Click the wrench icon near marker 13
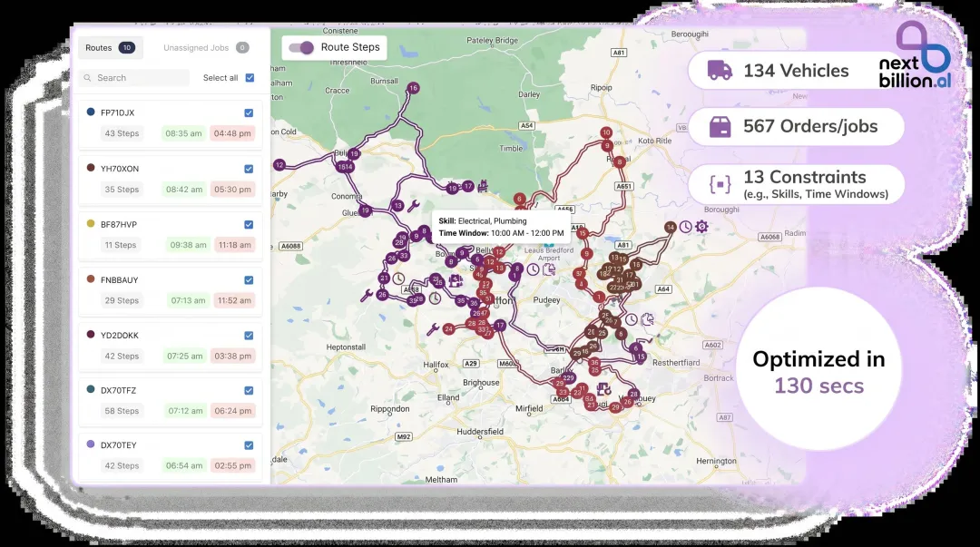 pos(413,206)
